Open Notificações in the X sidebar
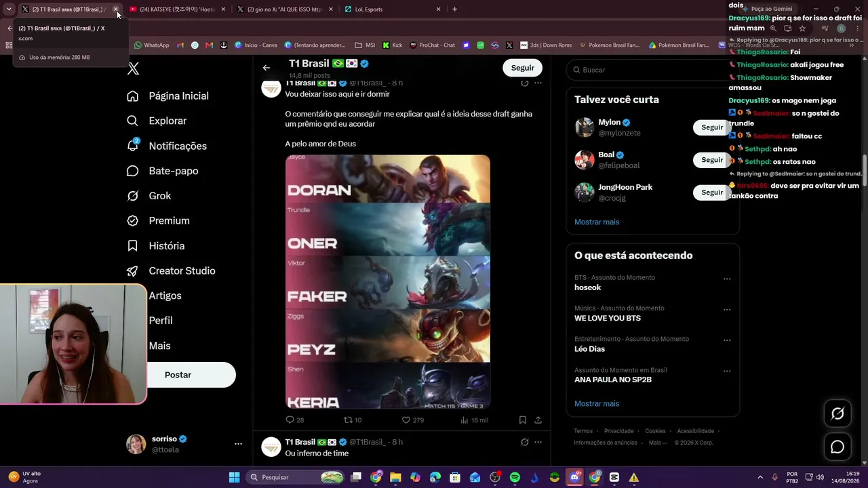 pos(167,146)
